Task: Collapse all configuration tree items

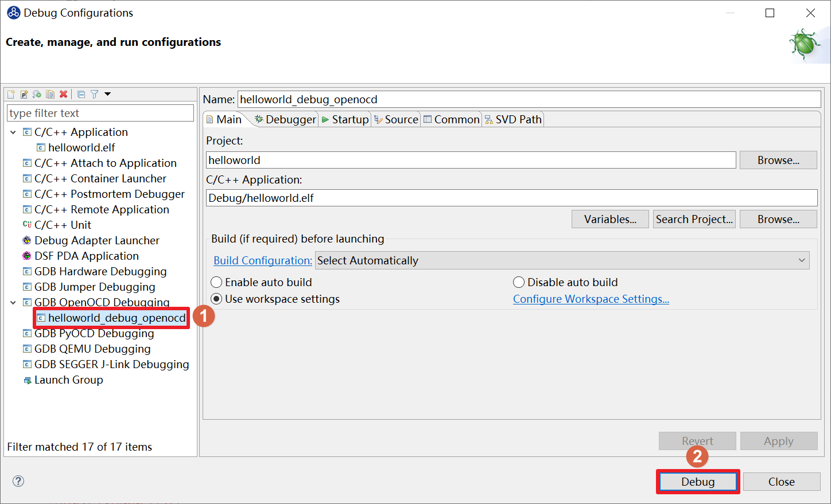Action: [81, 94]
